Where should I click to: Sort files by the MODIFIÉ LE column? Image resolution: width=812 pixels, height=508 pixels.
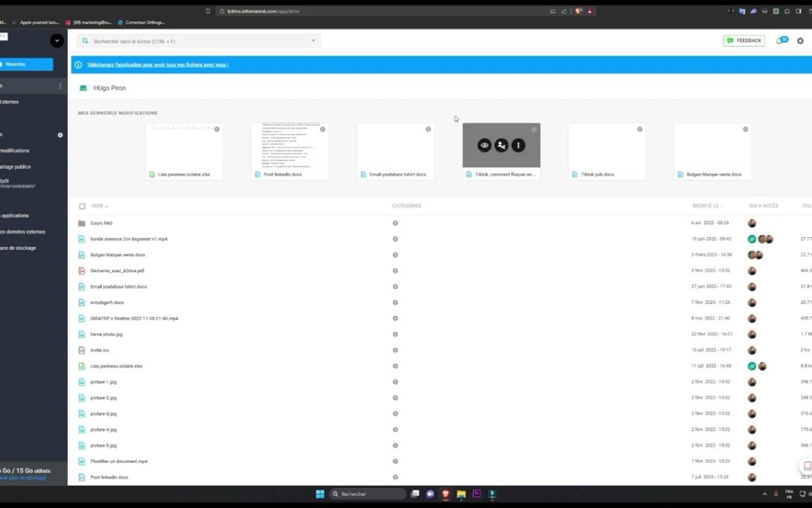point(707,205)
